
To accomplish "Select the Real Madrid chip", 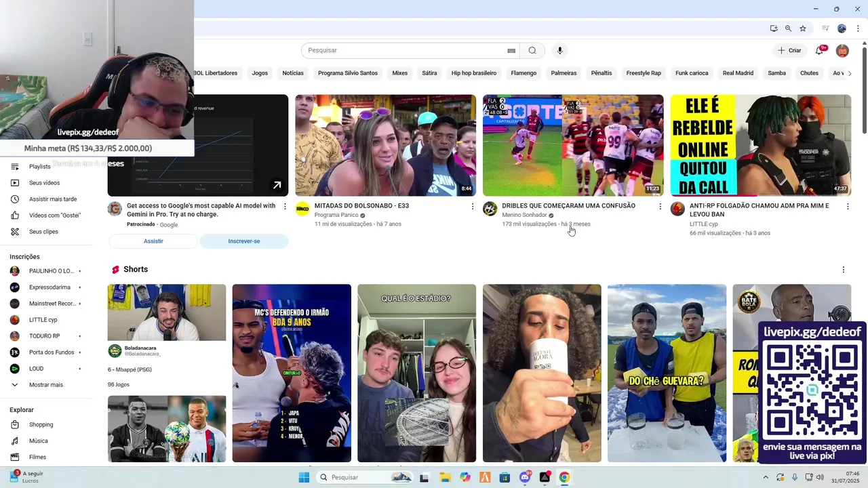I will [738, 73].
